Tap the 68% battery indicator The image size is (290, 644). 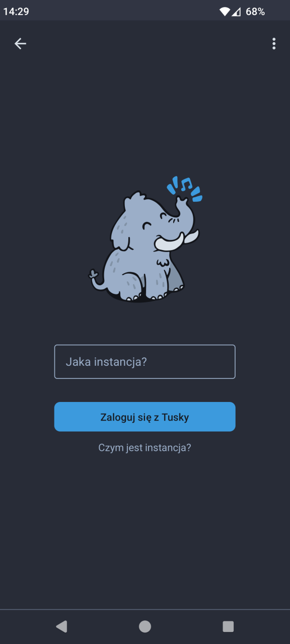point(255,11)
